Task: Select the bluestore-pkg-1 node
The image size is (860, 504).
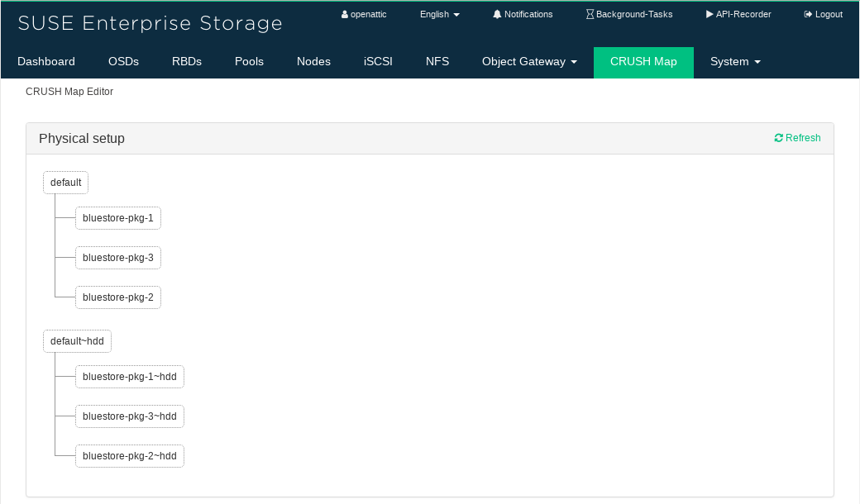Action: pyautogui.click(x=117, y=218)
